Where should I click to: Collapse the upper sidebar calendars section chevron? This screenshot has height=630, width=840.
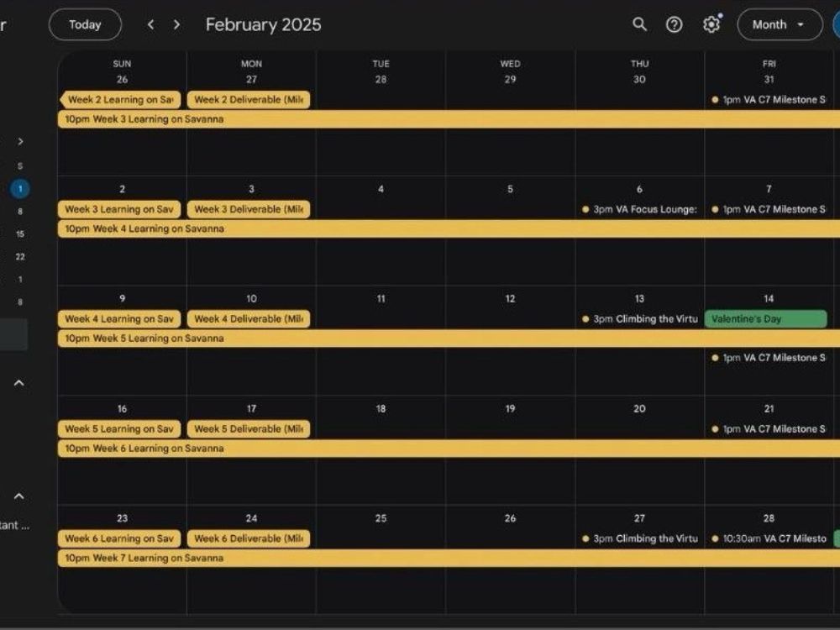[x=18, y=382]
